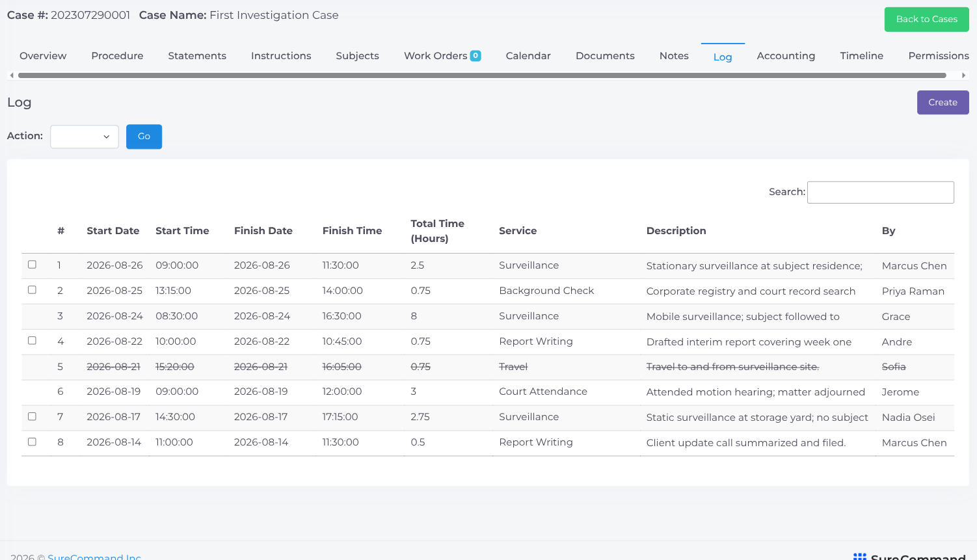Click the Finish Date column header
The width and height of the screenshot is (977, 560).
click(x=263, y=231)
